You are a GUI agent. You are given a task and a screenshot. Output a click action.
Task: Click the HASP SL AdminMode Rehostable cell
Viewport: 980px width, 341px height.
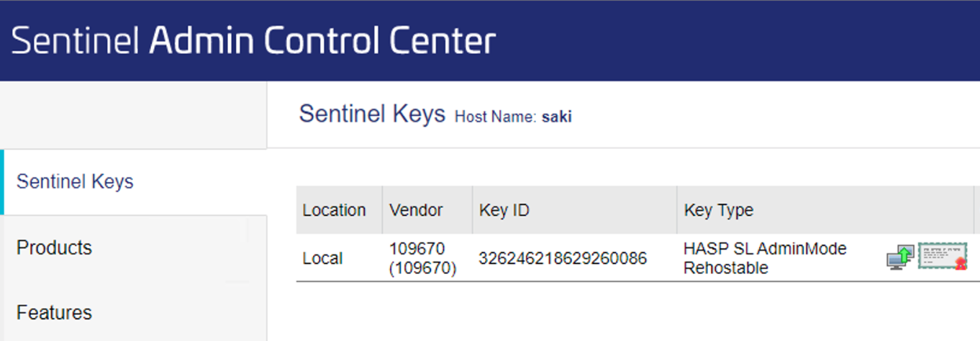pos(764,258)
